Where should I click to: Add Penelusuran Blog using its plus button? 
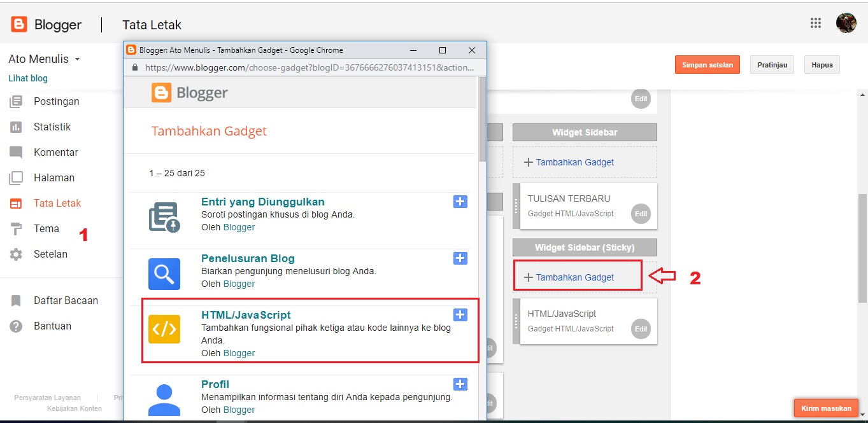(460, 258)
